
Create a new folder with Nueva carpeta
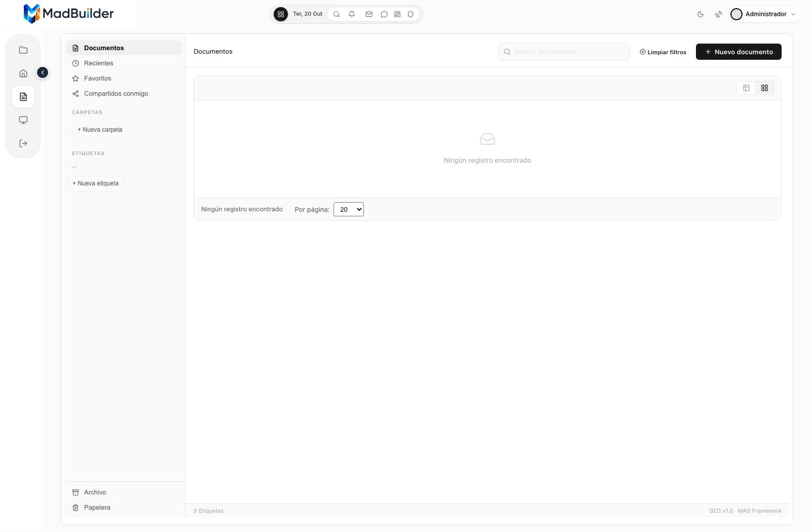tap(100, 130)
